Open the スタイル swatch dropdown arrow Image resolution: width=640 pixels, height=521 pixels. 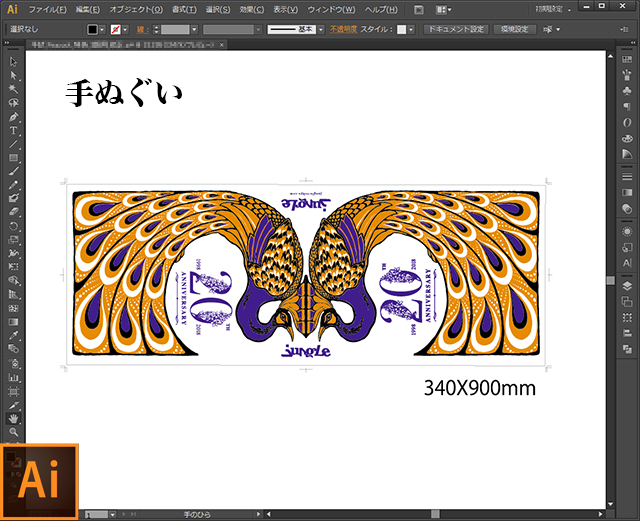coord(411,29)
